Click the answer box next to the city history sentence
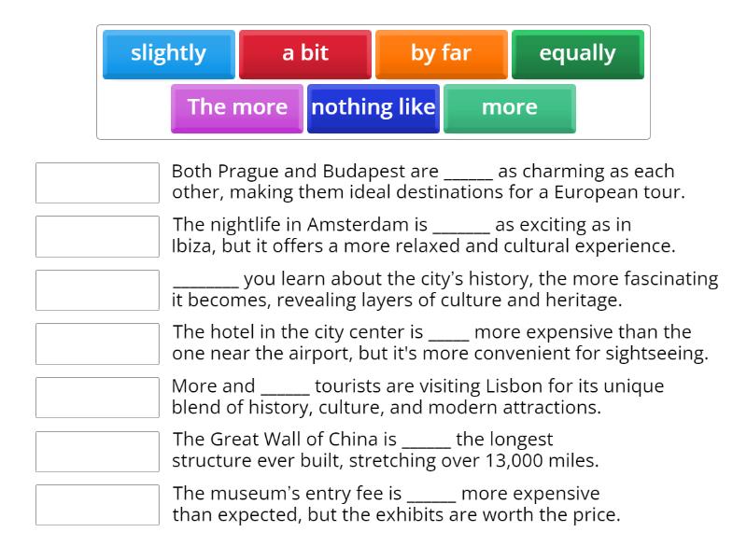Screen dimensions: 747x560 point(95,289)
